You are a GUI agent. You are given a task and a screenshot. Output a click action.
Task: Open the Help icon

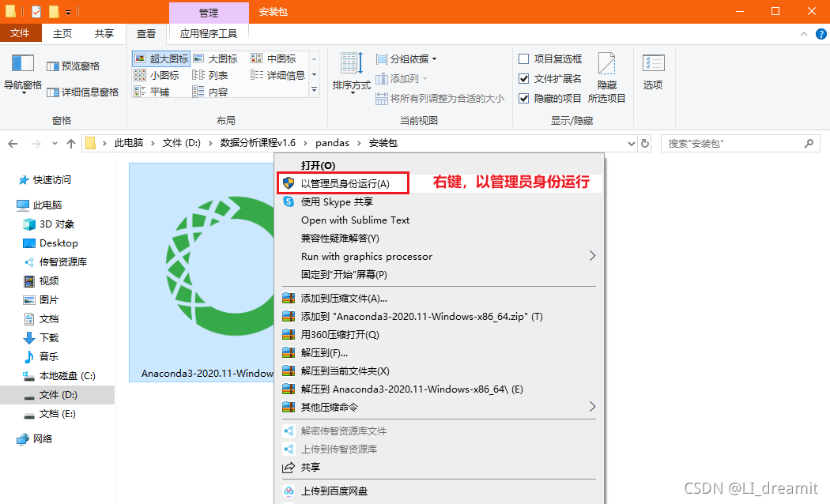click(x=821, y=34)
